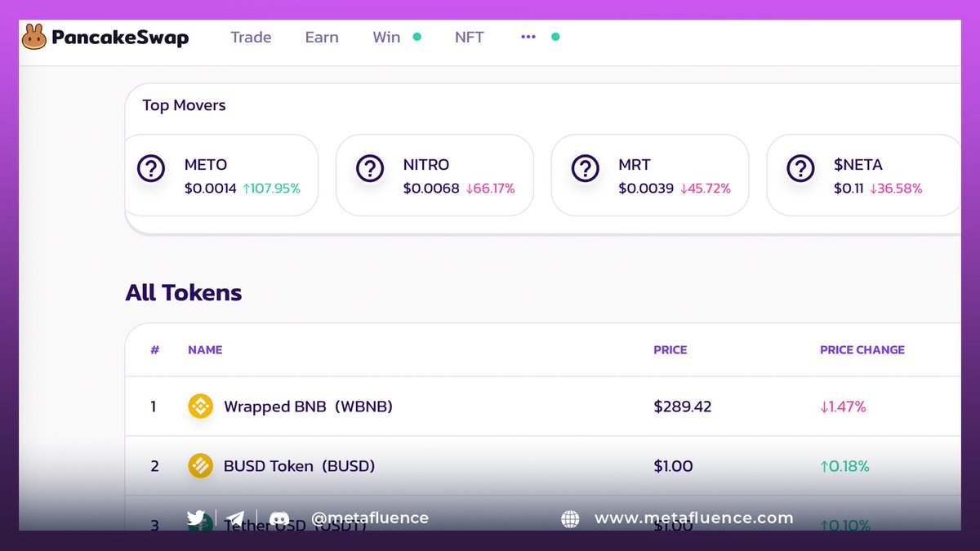Image resolution: width=980 pixels, height=551 pixels.
Task: Click the question mark icon for $NETA
Action: click(801, 169)
